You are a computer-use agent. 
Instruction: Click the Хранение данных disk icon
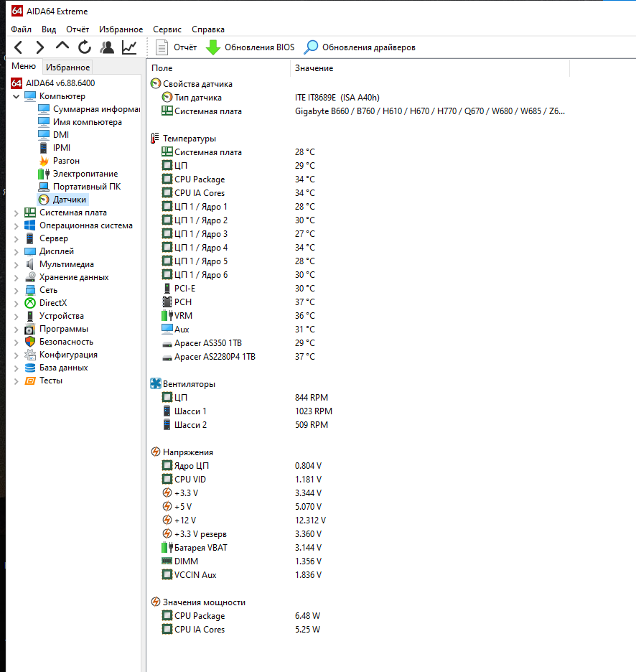tap(30, 277)
